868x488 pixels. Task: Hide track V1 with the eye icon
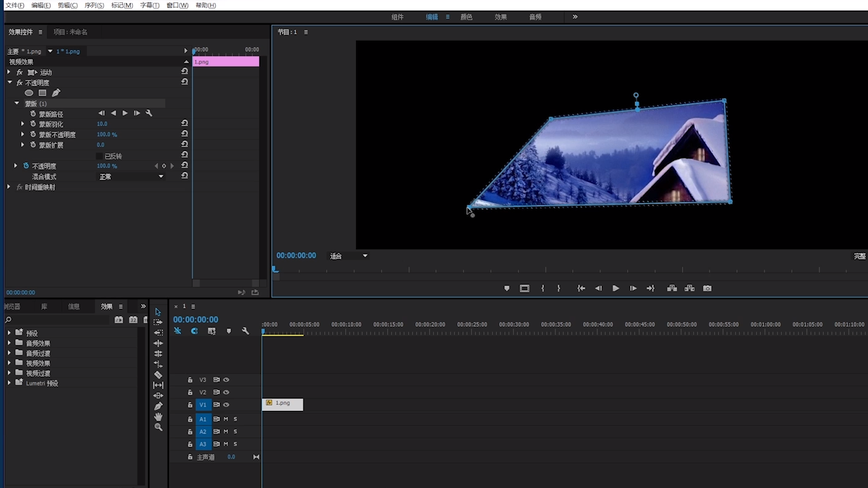pos(226,405)
